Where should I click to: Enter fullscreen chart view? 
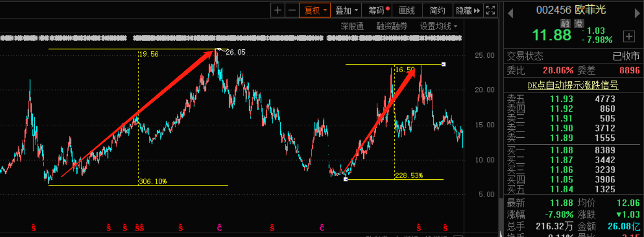click(x=490, y=10)
